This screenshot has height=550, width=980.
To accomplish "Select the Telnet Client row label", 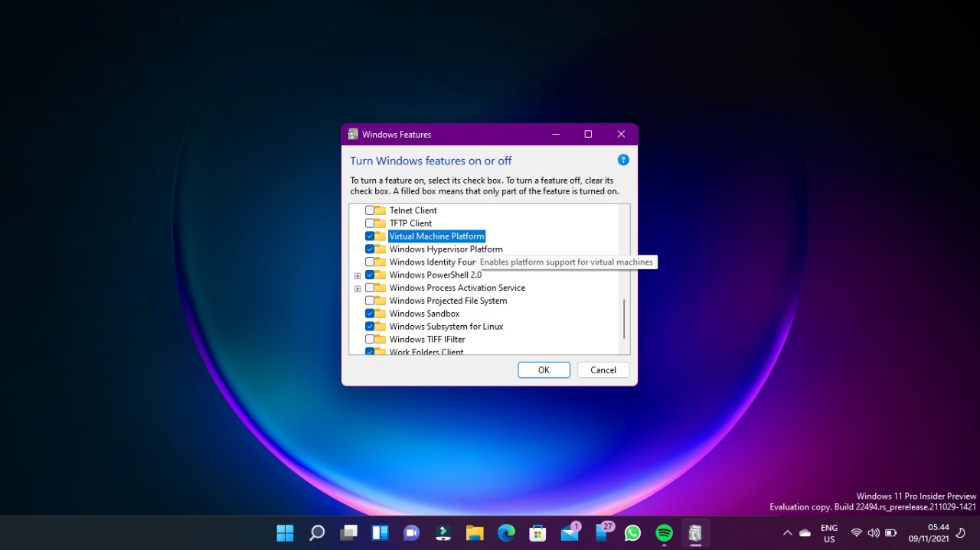I will pos(413,210).
